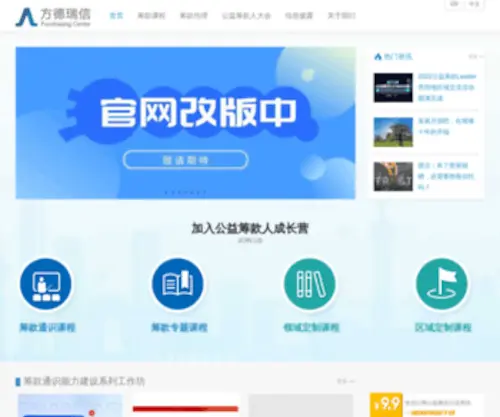Open the third hot news thumbnail

393,176
